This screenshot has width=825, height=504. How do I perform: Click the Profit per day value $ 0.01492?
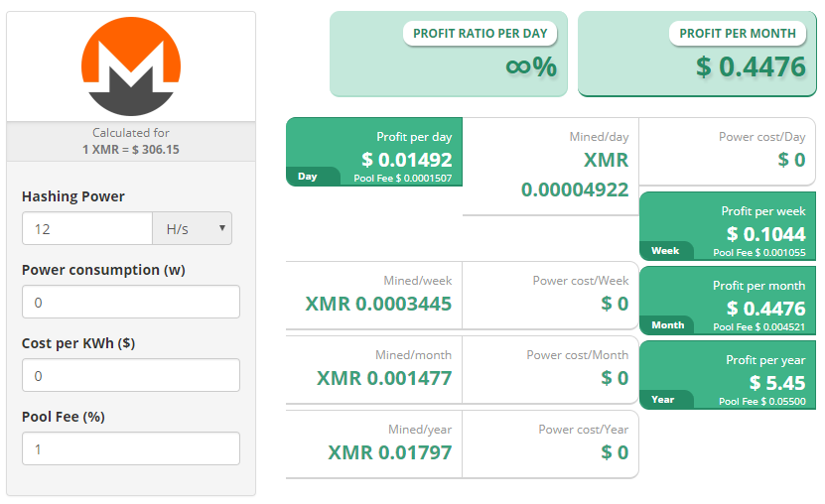click(407, 160)
